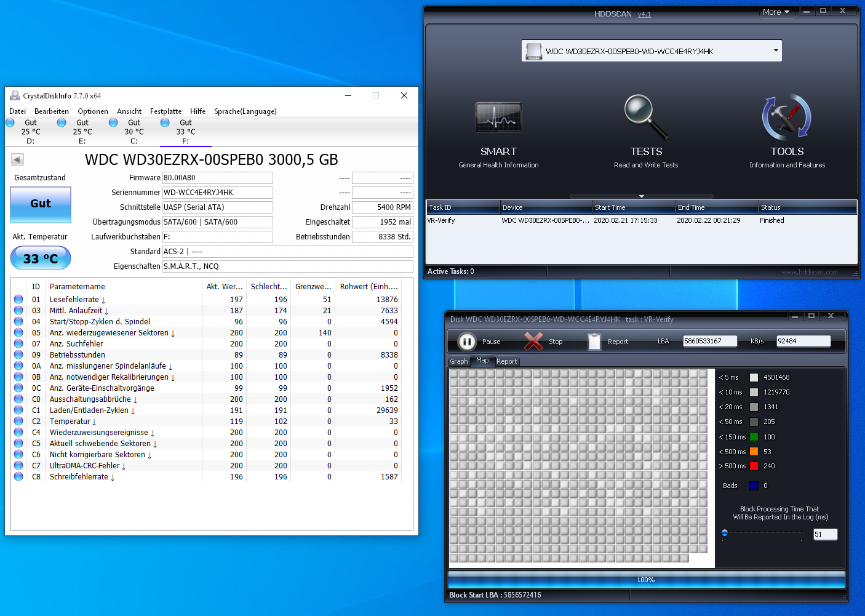Select the VR-Verify task row in HDDScan
The height and width of the screenshot is (616, 865).
click(x=642, y=220)
